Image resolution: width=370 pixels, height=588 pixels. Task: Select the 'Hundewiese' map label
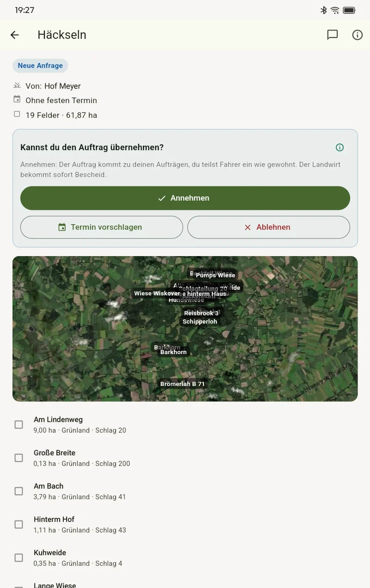click(x=186, y=300)
